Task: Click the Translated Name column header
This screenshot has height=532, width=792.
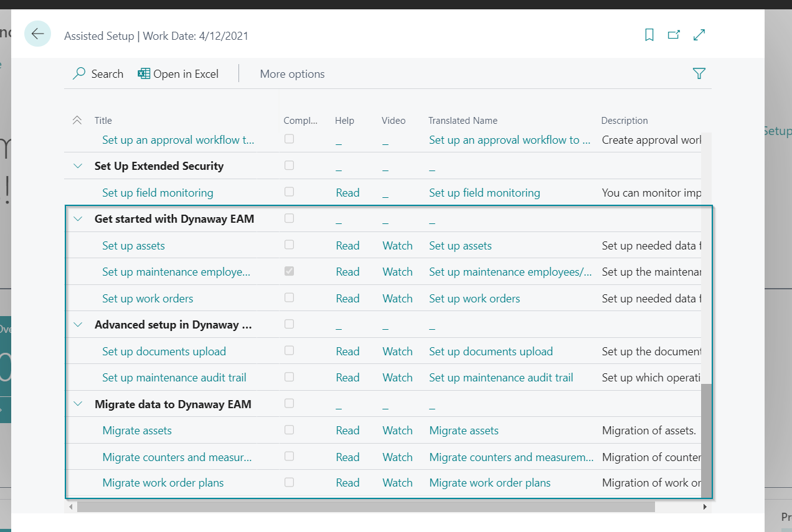Action: point(463,121)
